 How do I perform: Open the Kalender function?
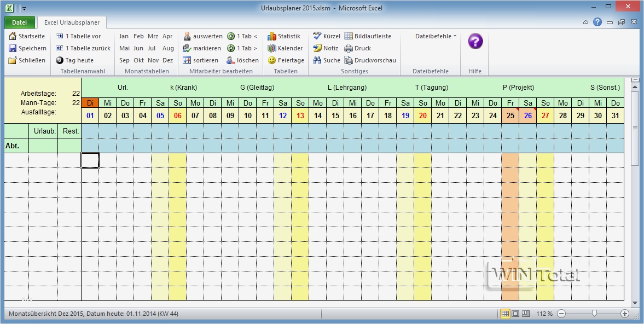point(285,48)
